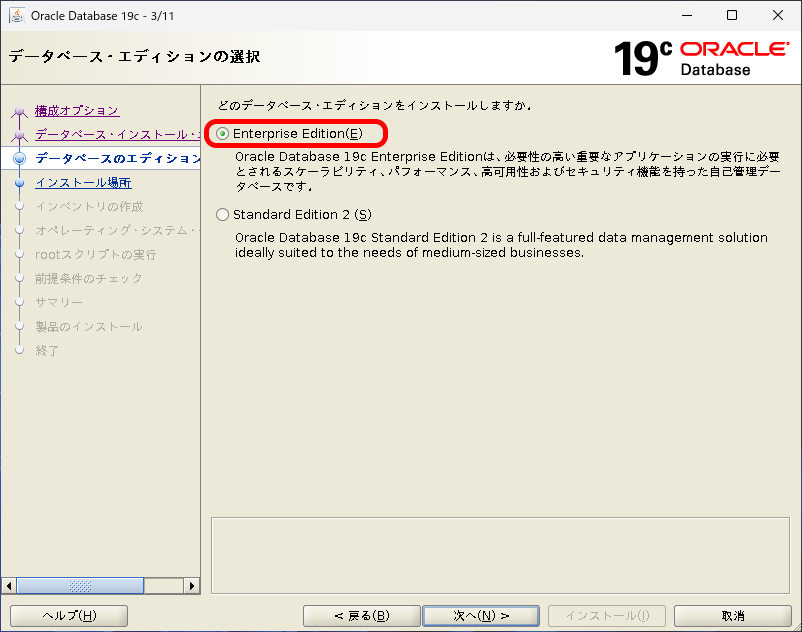Click the インベントリの作成 step
Screen dimensions: 802x632
(x=89, y=207)
